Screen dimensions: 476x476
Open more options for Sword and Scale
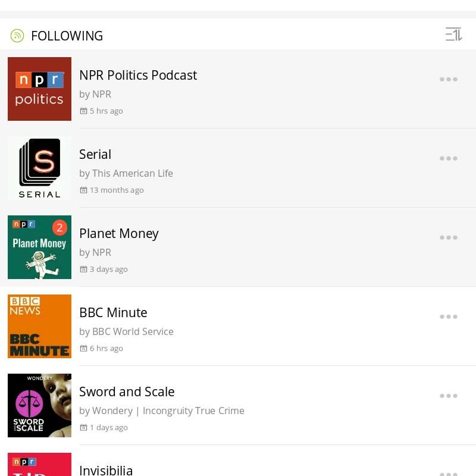click(x=449, y=396)
